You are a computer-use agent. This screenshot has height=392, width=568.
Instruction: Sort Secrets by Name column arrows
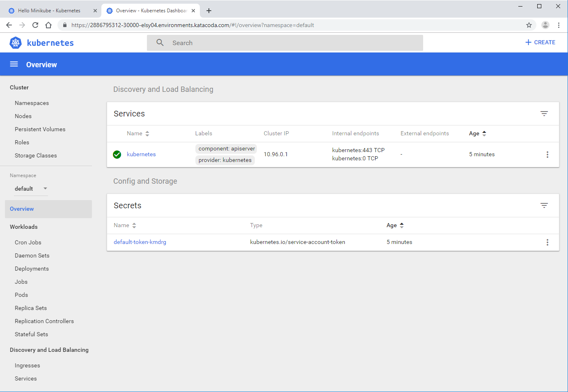coord(134,226)
